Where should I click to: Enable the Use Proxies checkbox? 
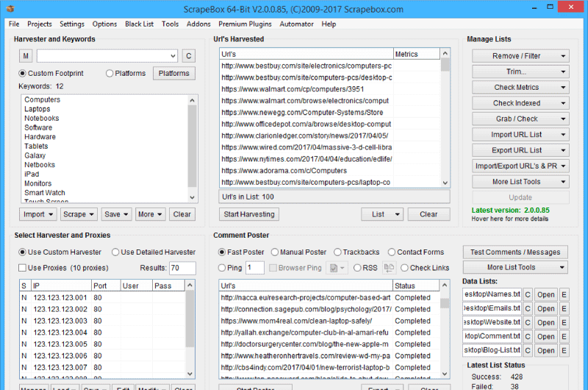(23, 268)
